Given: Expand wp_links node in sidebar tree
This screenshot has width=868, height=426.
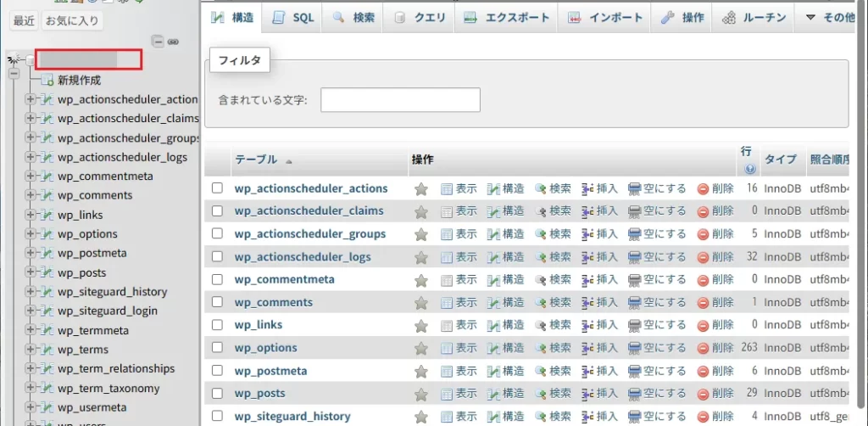Looking at the screenshot, I should click(31, 215).
